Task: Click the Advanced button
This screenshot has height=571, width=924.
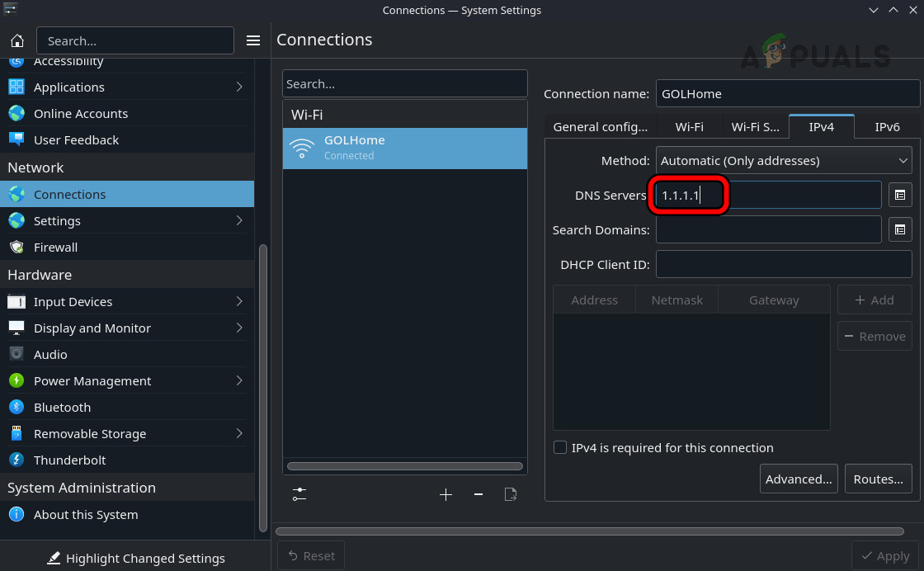Action: pyautogui.click(x=798, y=479)
